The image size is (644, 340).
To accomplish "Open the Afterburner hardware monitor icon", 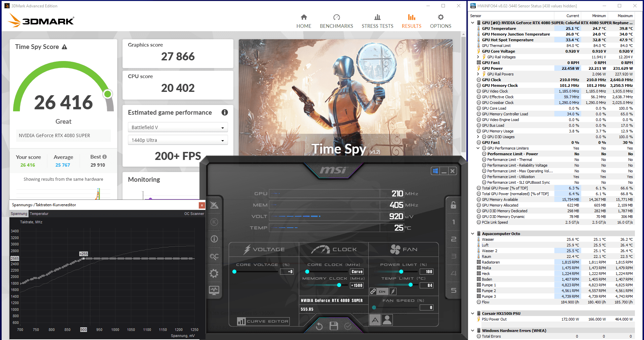I will (x=214, y=290).
